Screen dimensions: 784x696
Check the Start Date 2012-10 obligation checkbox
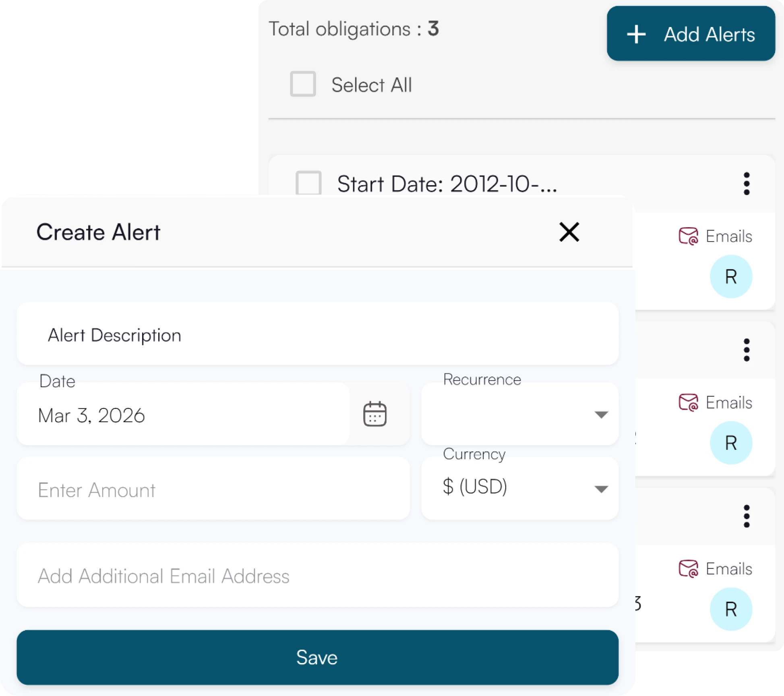[308, 184]
